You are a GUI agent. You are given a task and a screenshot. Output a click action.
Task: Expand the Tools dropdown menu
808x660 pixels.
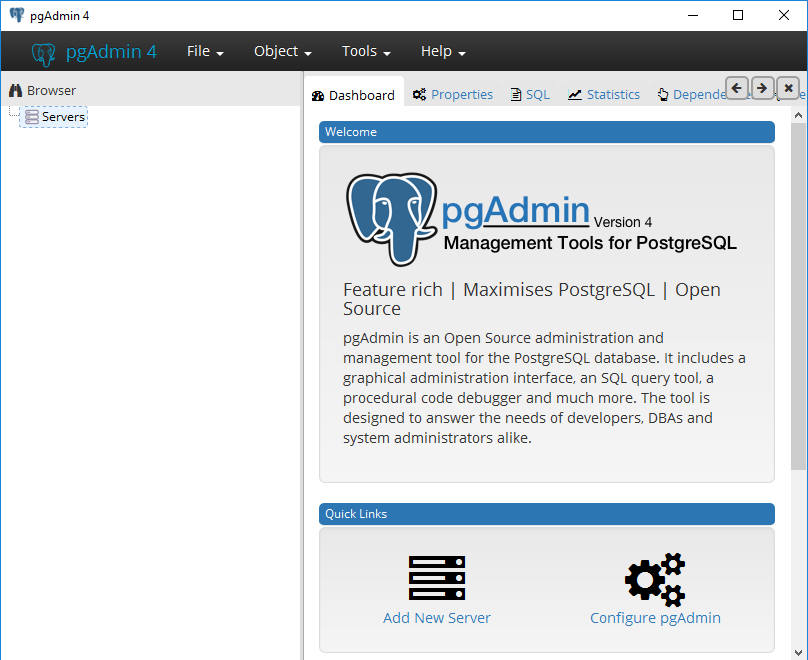coord(366,52)
